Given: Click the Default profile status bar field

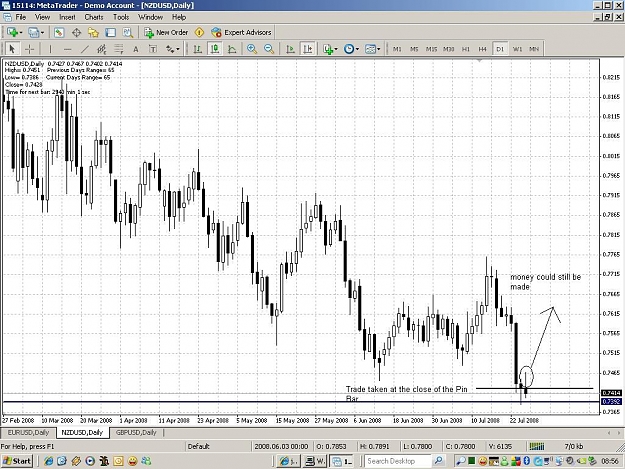Looking at the screenshot, I should (x=218, y=446).
